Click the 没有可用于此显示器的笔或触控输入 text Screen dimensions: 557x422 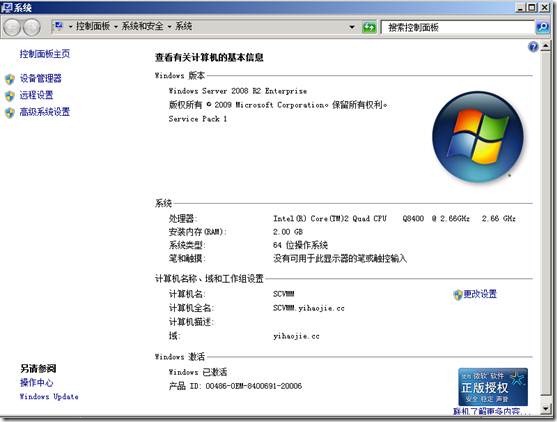(x=340, y=259)
